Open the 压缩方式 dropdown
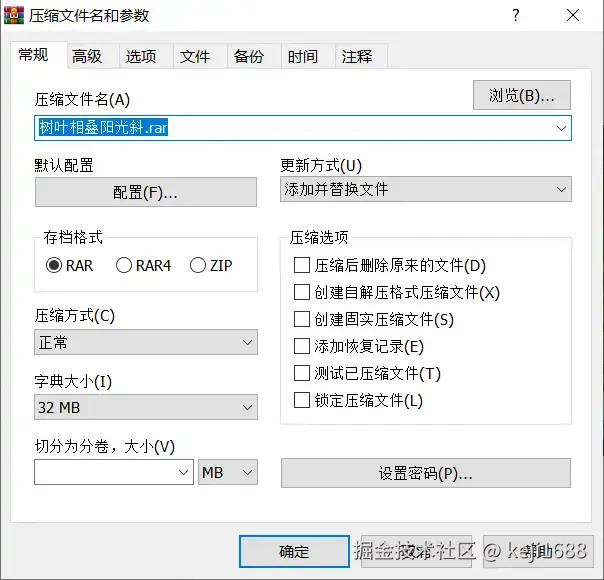Viewport: 604px width, 580px height. pos(146,343)
